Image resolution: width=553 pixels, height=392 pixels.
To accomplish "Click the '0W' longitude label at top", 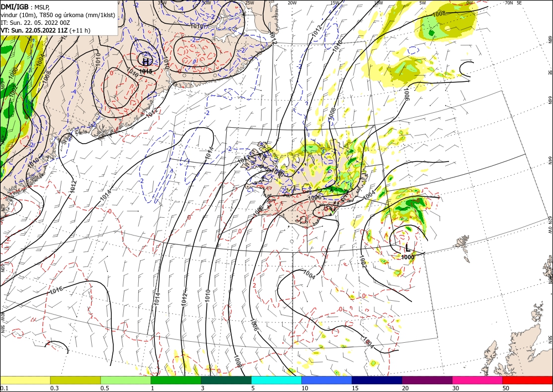I will click(469, 3).
